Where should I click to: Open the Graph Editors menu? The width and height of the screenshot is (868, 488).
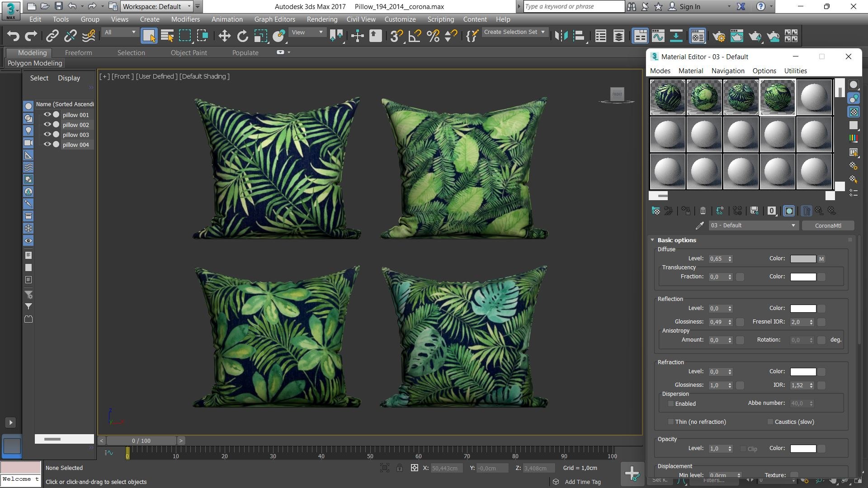pyautogui.click(x=274, y=19)
